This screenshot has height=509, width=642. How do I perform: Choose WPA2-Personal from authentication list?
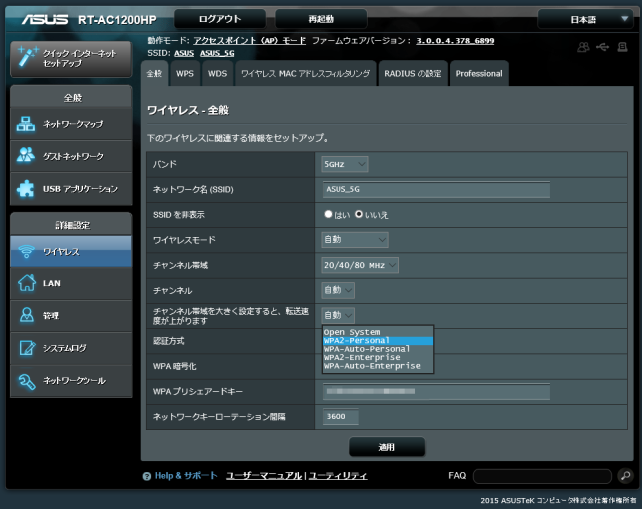click(378, 341)
